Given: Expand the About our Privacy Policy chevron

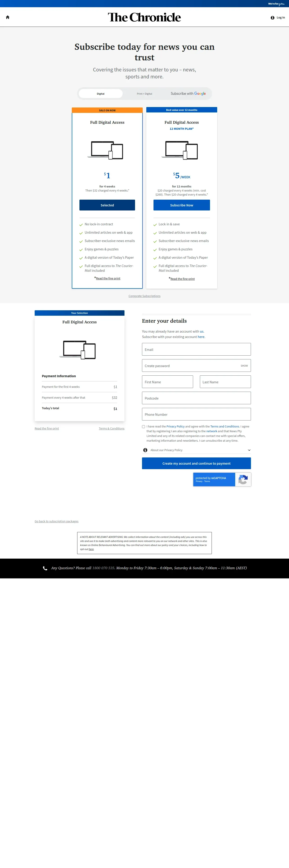Looking at the screenshot, I should pos(249,450).
